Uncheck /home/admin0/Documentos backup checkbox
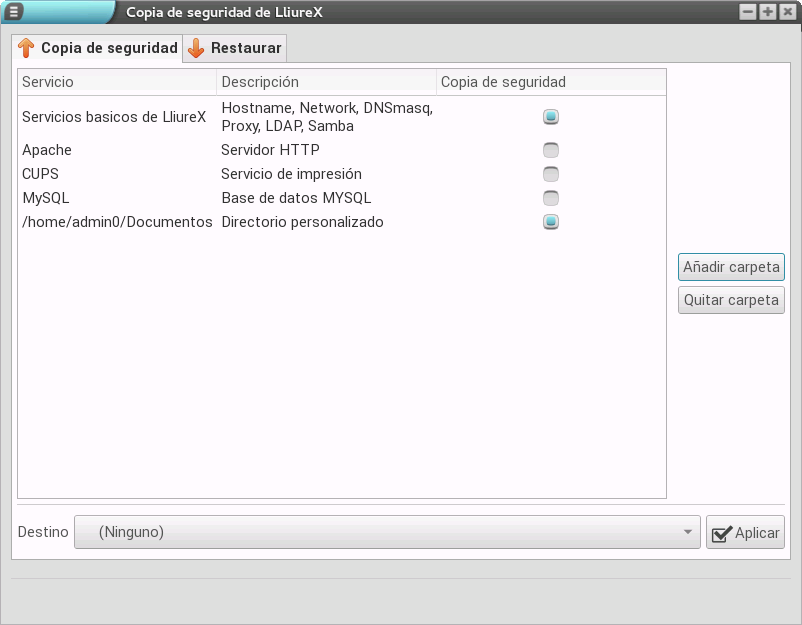 [x=551, y=222]
